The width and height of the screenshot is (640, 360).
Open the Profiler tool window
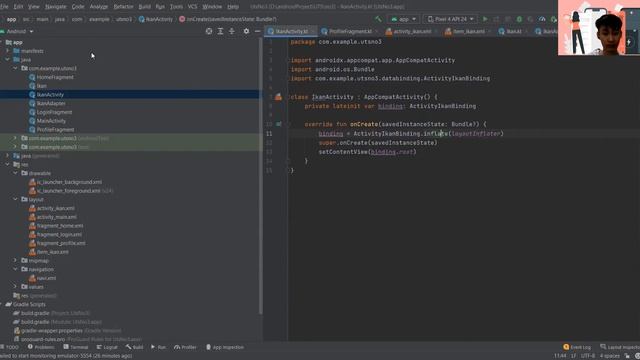pyautogui.click(x=186, y=347)
